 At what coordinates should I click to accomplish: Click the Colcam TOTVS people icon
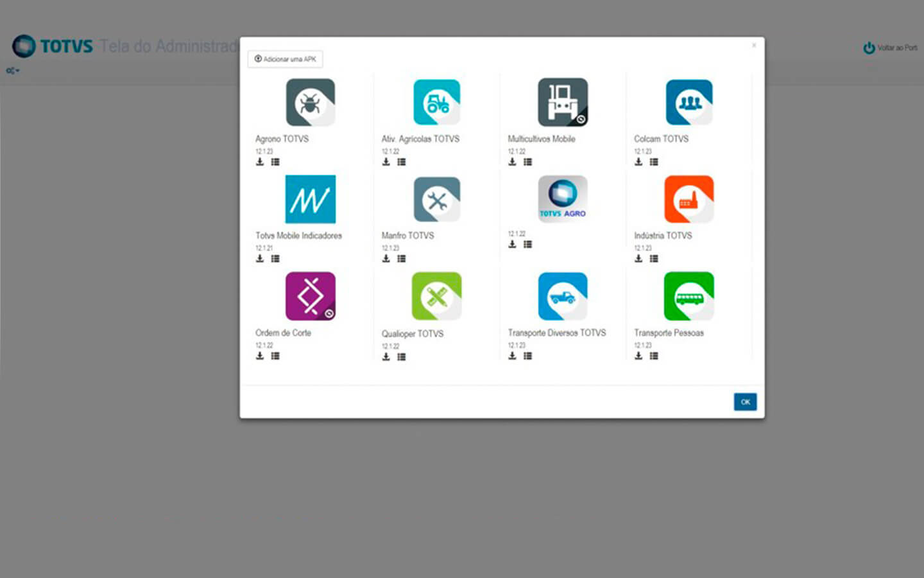tap(689, 103)
